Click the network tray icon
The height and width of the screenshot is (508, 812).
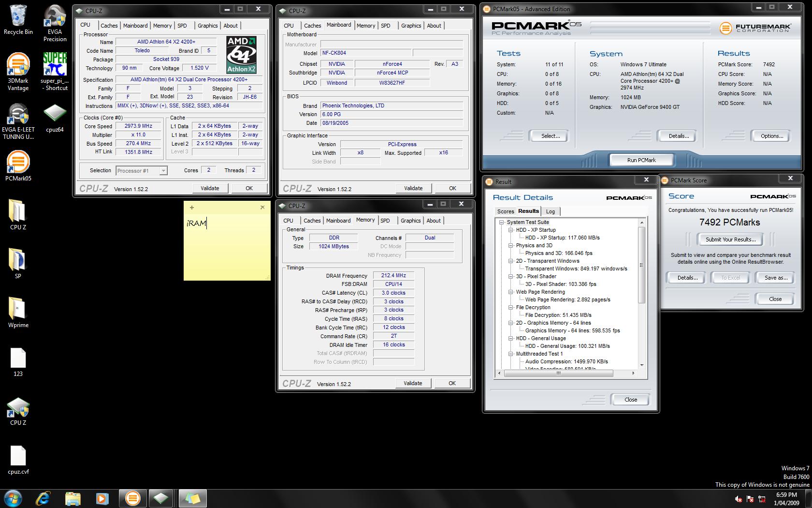click(x=762, y=499)
